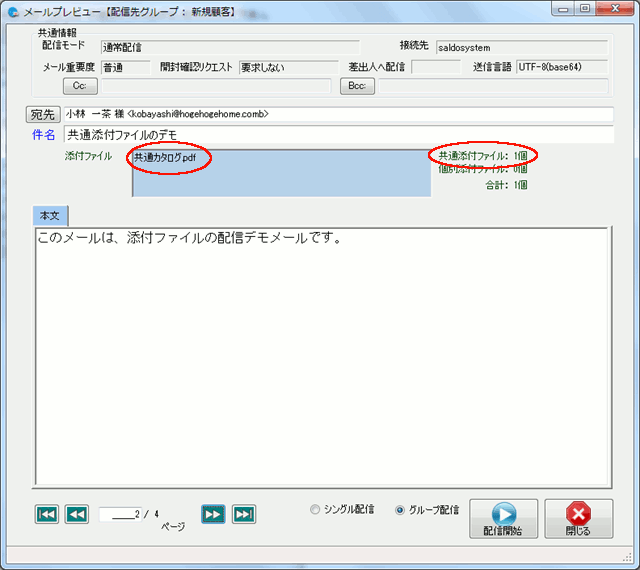
Task: Open the 本文 tab
Action: pos(49,216)
